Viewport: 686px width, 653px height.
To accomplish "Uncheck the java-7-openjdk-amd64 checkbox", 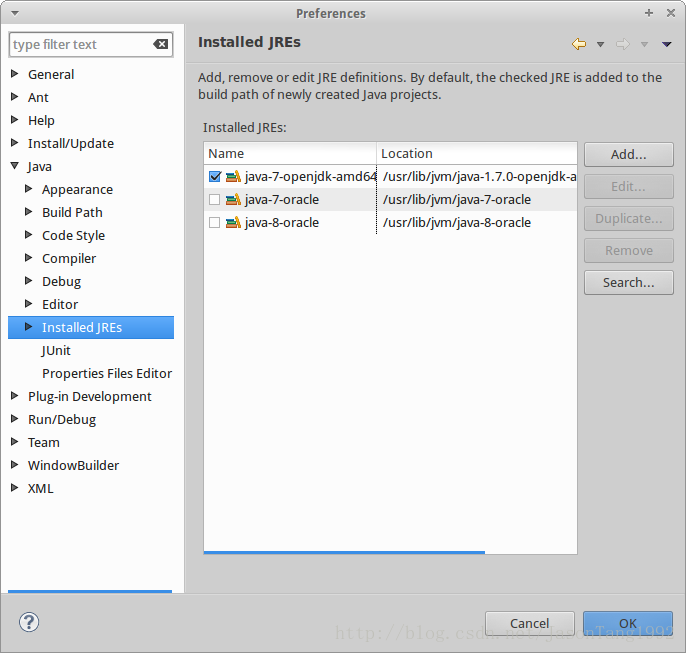I will (215, 176).
